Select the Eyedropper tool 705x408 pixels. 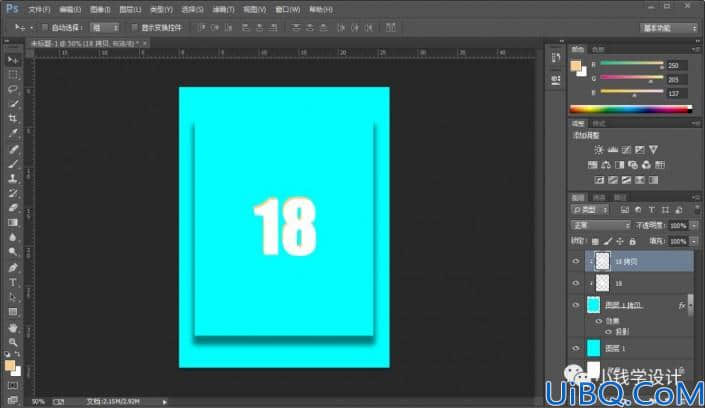point(13,134)
